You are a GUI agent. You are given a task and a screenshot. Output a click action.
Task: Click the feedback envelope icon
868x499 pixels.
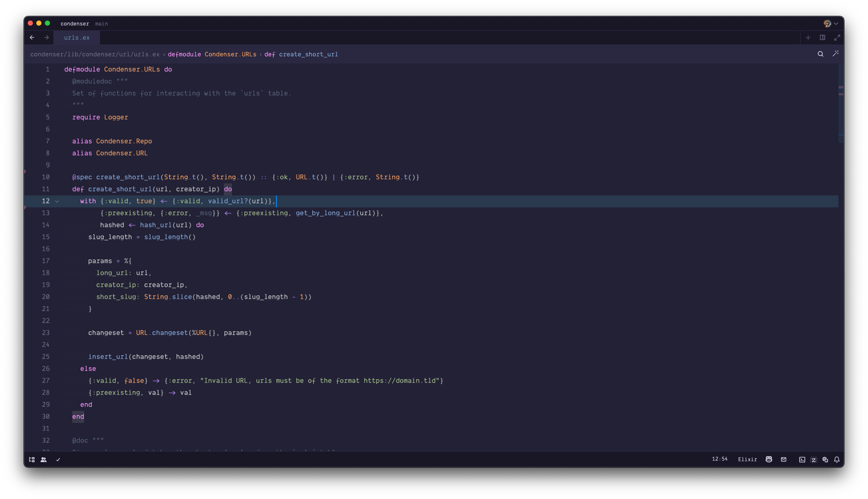point(784,459)
